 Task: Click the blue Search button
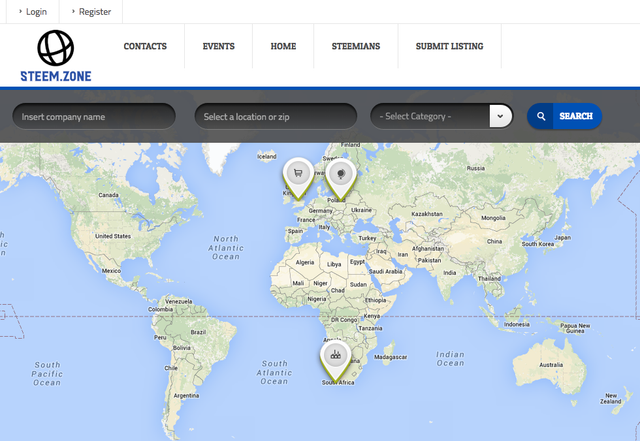pos(564,116)
